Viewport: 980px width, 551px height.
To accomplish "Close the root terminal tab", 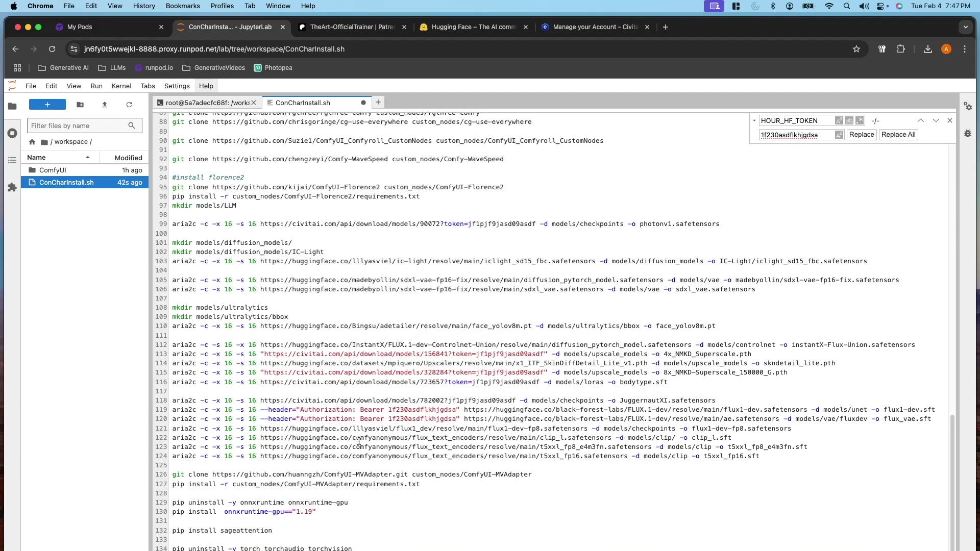I will point(254,103).
